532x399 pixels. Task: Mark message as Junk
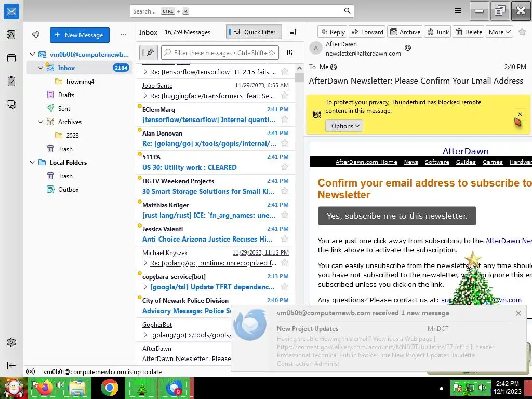(x=437, y=32)
